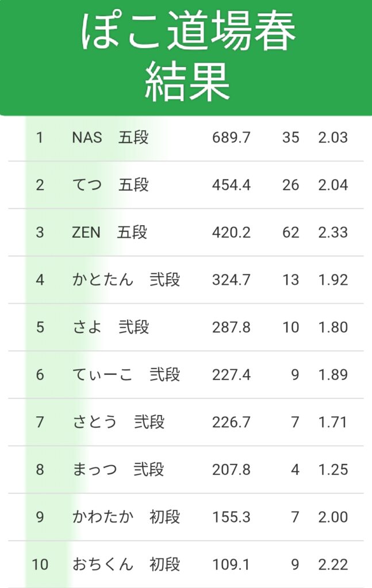Screen dimensions: 372x588
Task: Select the かわたか 初段 entry
Action: click(126, 517)
